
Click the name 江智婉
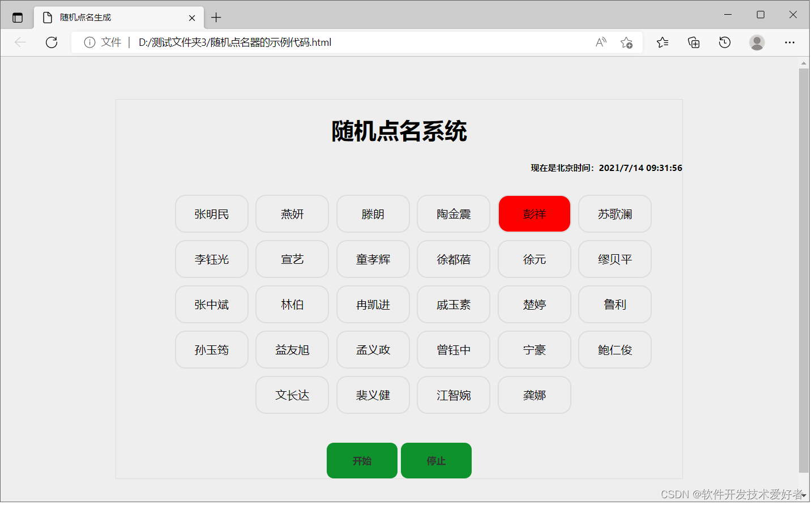point(454,395)
